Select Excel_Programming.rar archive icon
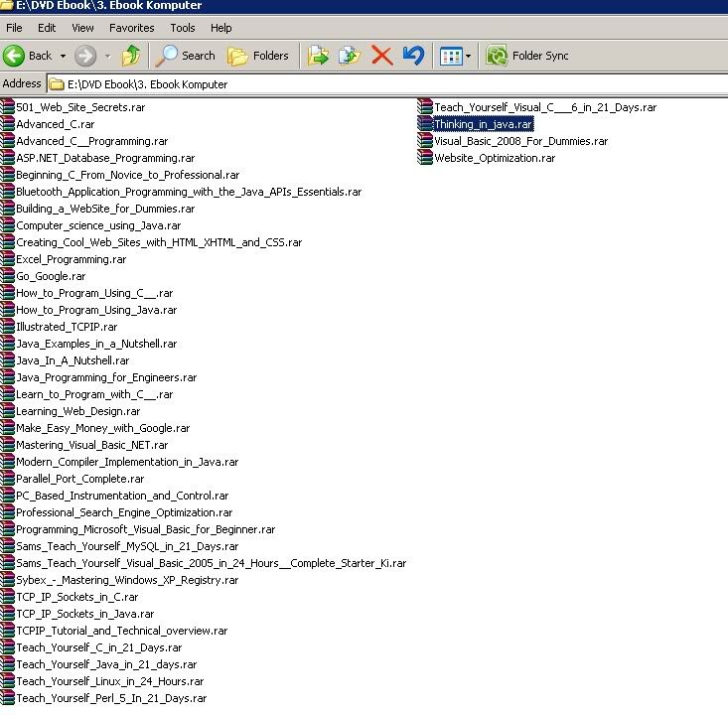The image size is (728, 715). 7,258
